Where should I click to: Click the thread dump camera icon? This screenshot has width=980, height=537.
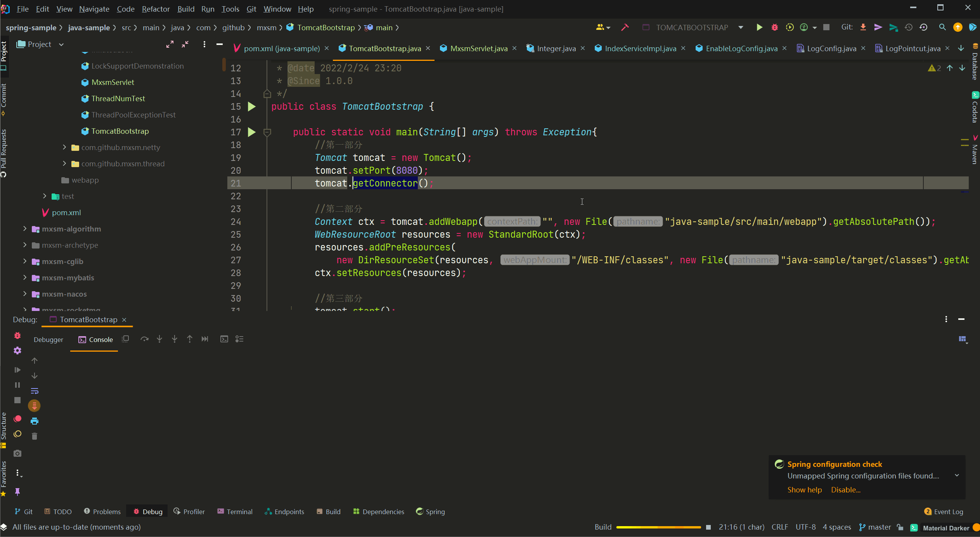tap(17, 453)
